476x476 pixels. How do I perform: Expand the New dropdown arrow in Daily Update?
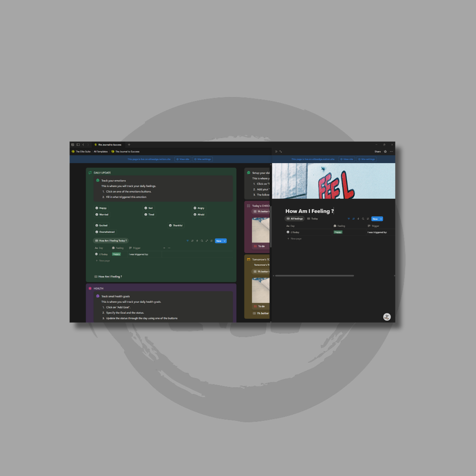[225, 241]
